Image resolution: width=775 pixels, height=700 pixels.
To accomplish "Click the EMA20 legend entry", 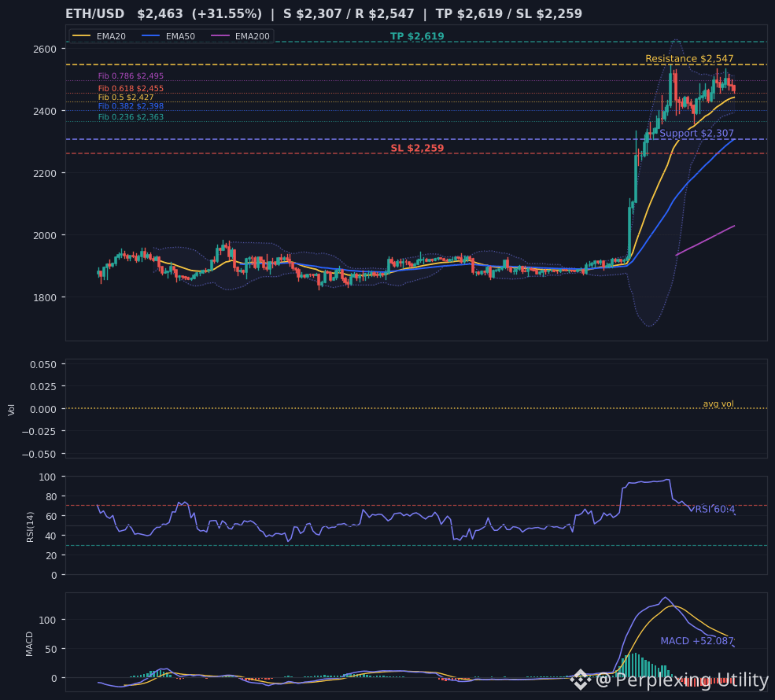I will [99, 36].
